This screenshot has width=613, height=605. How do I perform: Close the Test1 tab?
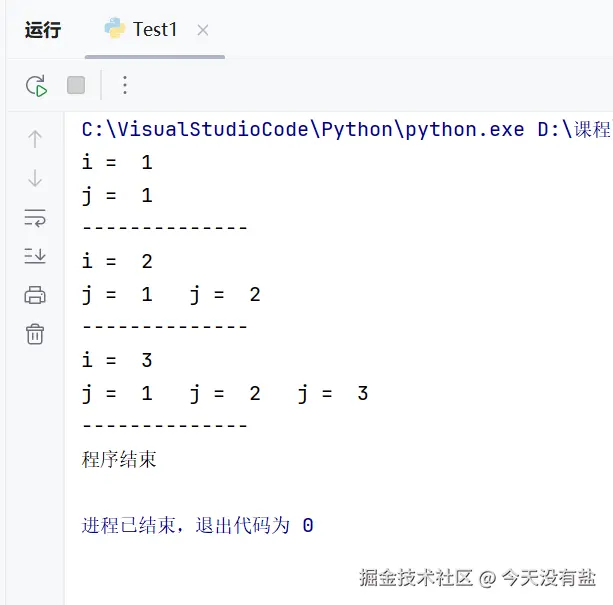[203, 31]
